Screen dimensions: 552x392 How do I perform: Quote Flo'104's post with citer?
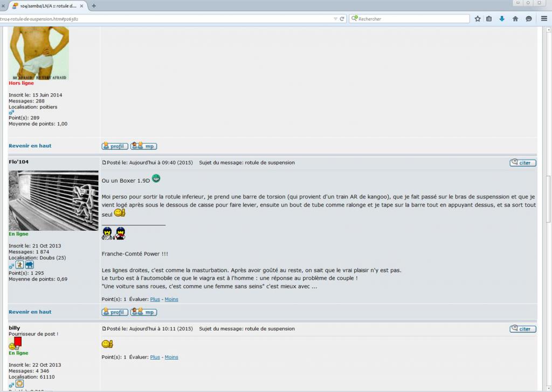[523, 163]
